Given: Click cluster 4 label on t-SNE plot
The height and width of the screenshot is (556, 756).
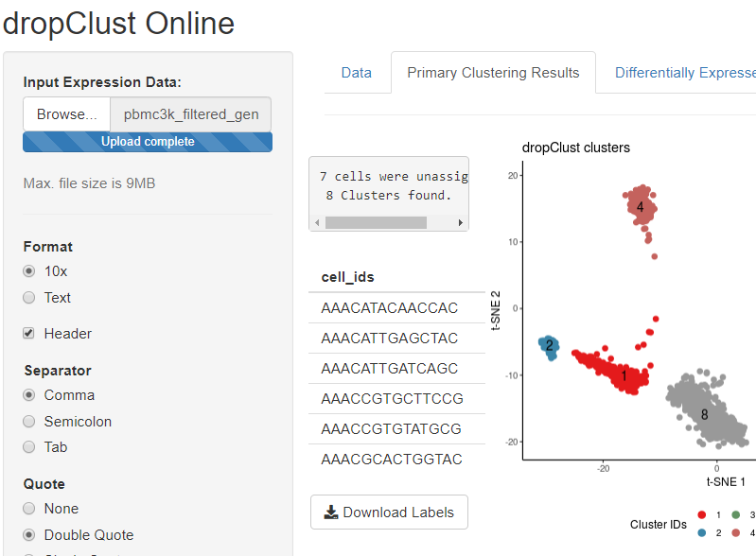Looking at the screenshot, I should point(641,207).
